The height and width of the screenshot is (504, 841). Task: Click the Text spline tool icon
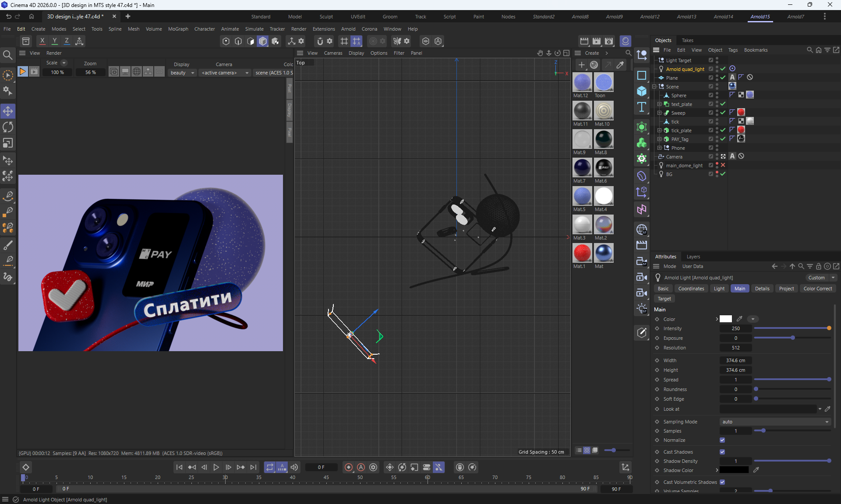[642, 107]
